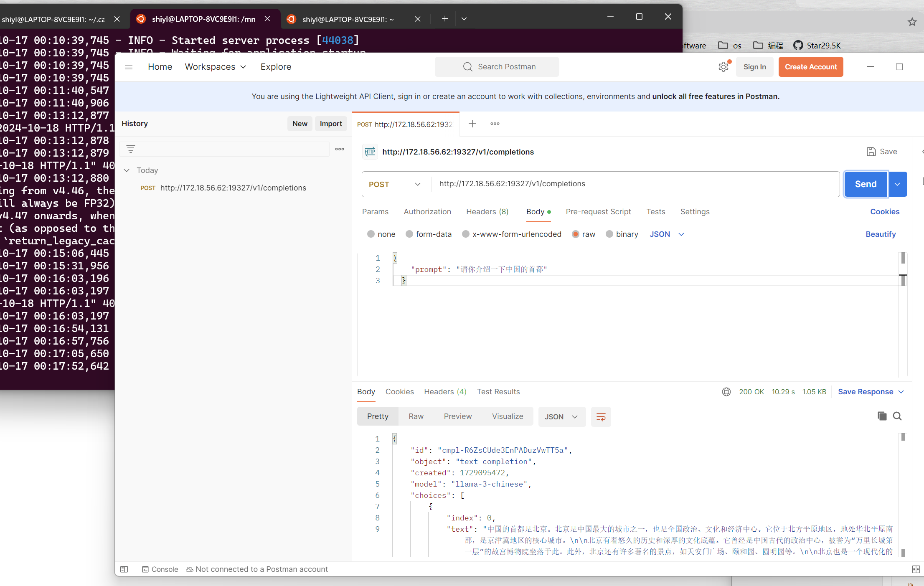Screen dimensions: 924x586
Task: Open Postman settings gear icon
Action: (723, 67)
